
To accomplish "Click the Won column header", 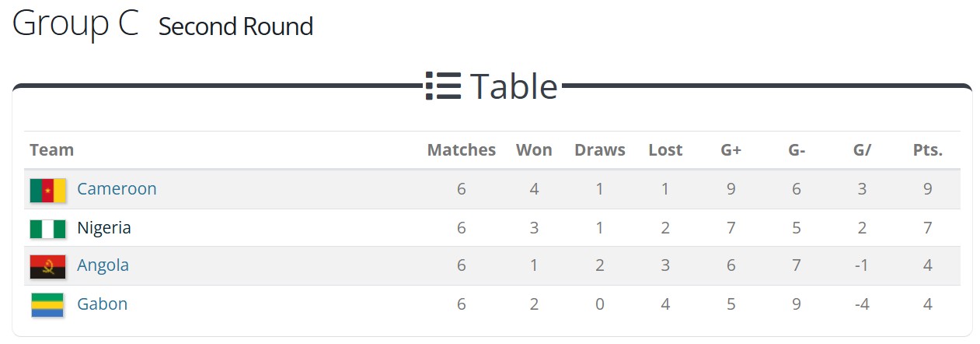I will point(534,150).
